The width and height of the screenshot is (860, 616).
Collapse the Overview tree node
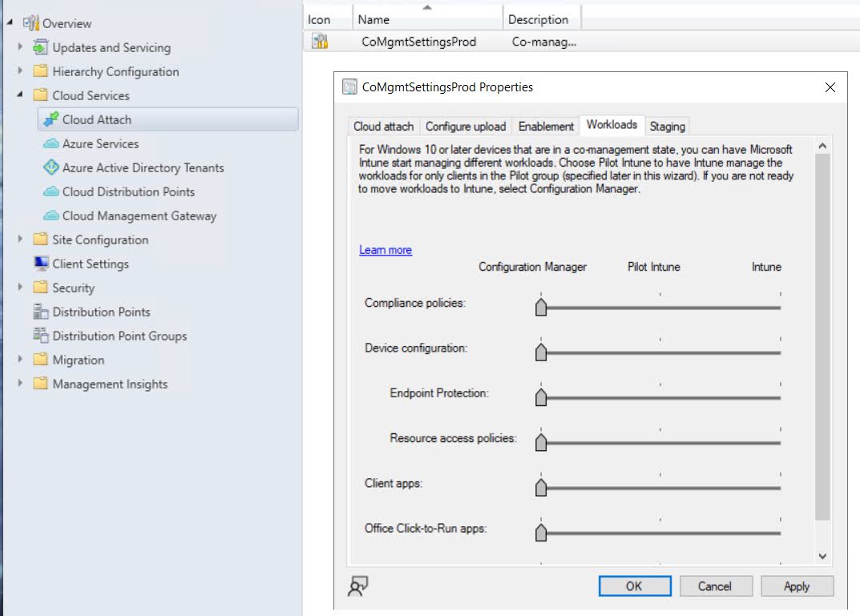click(x=10, y=22)
